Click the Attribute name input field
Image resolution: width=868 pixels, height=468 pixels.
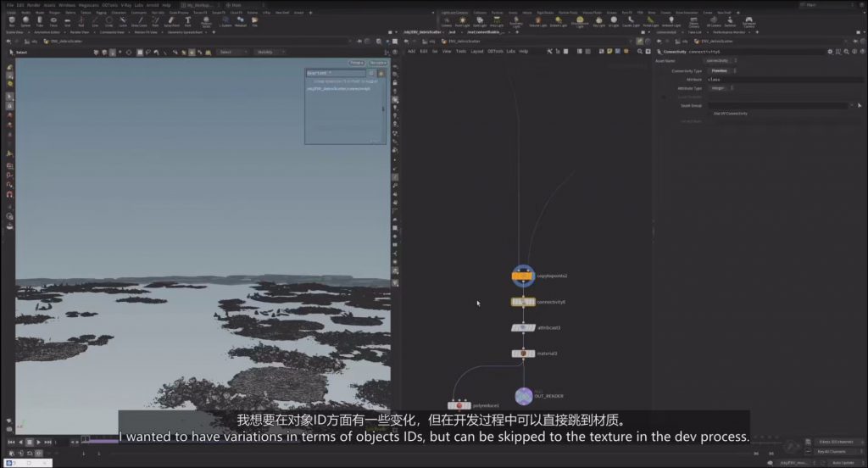pyautogui.click(x=785, y=79)
